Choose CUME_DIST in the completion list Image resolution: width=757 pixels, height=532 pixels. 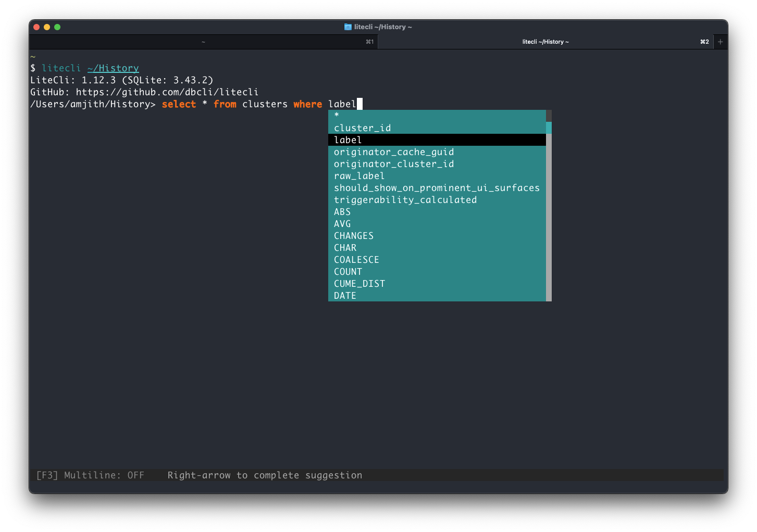pyautogui.click(x=437, y=284)
